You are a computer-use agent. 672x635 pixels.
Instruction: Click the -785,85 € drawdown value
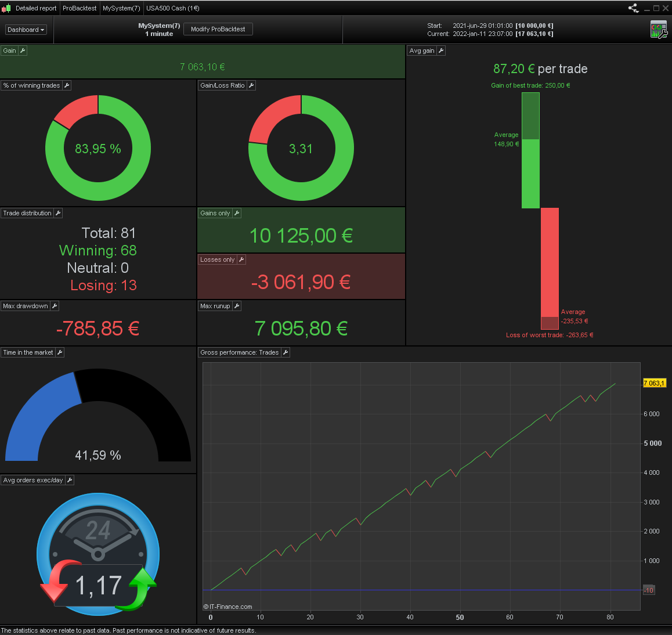[x=97, y=329]
